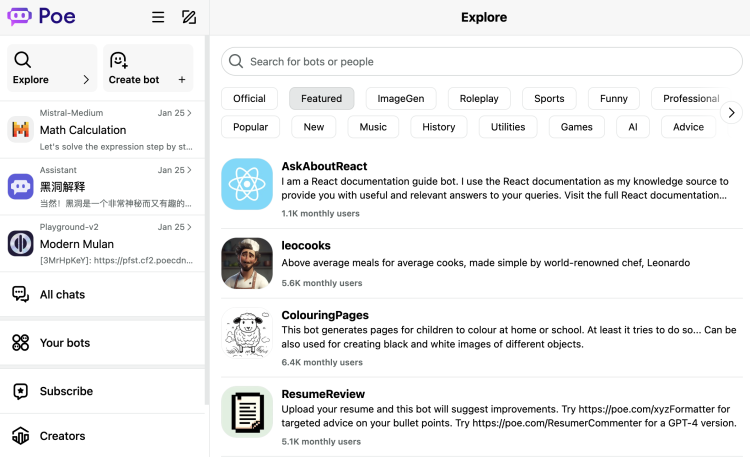The width and height of the screenshot is (750, 457).
Task: Click the Create bot icon
Action: [119, 60]
